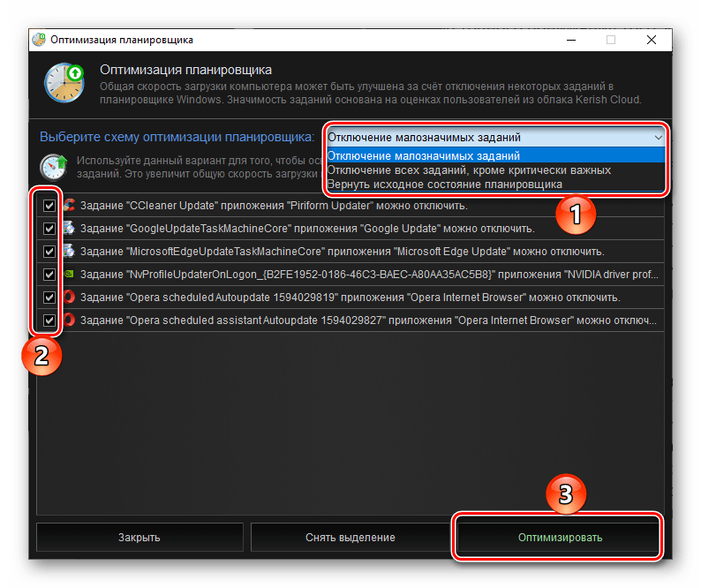The width and height of the screenshot is (701, 588).
Task: Uncheck the GoogleUpdateTaskMachineCore checkbox
Action: (49, 229)
